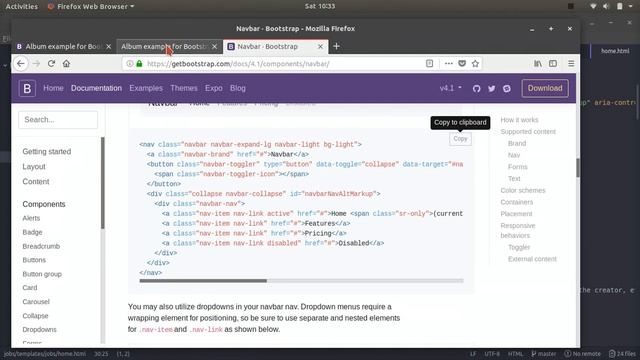640x360 pixels.
Task: Open the Card sidebar link
Action: [30, 288]
